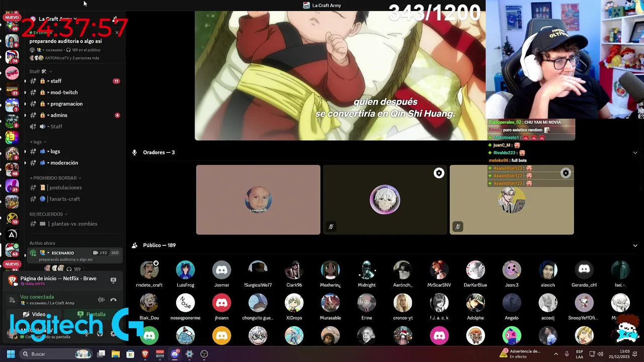Click the taskbar Buscar search box
644x362 pixels.
click(x=56, y=354)
